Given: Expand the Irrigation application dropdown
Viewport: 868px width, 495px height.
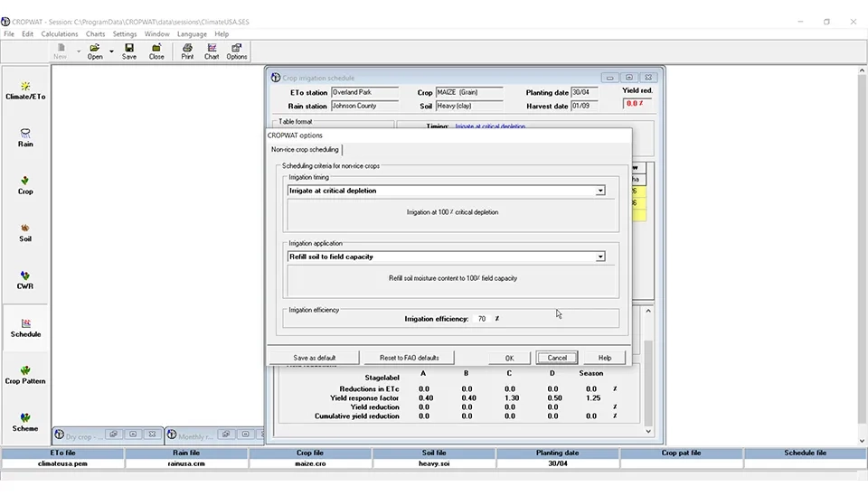Looking at the screenshot, I should [600, 257].
